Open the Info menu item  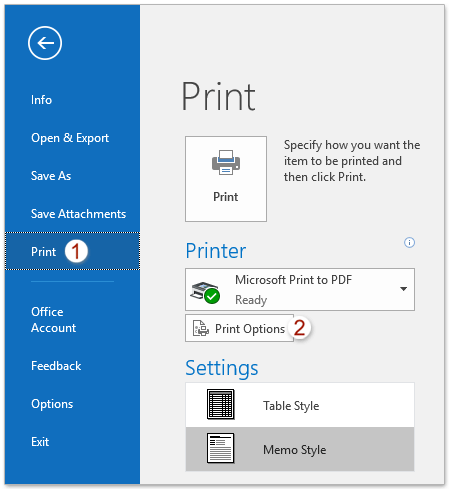[x=41, y=100]
